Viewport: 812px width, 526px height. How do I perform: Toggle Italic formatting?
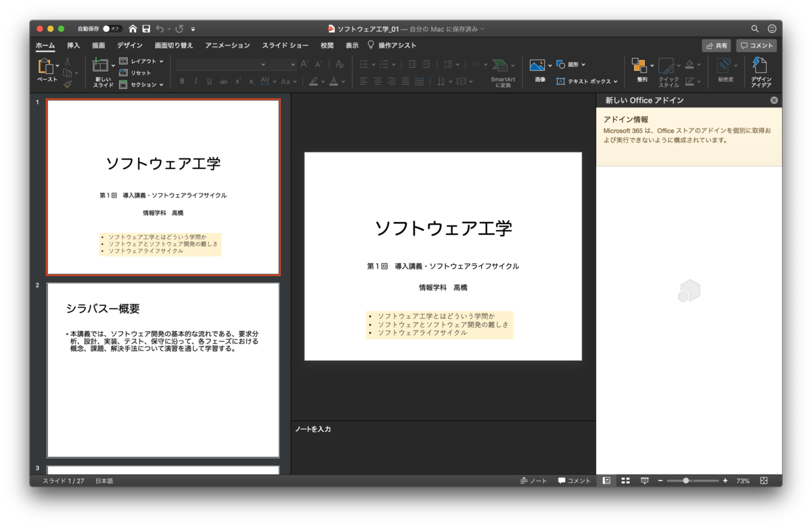click(196, 81)
